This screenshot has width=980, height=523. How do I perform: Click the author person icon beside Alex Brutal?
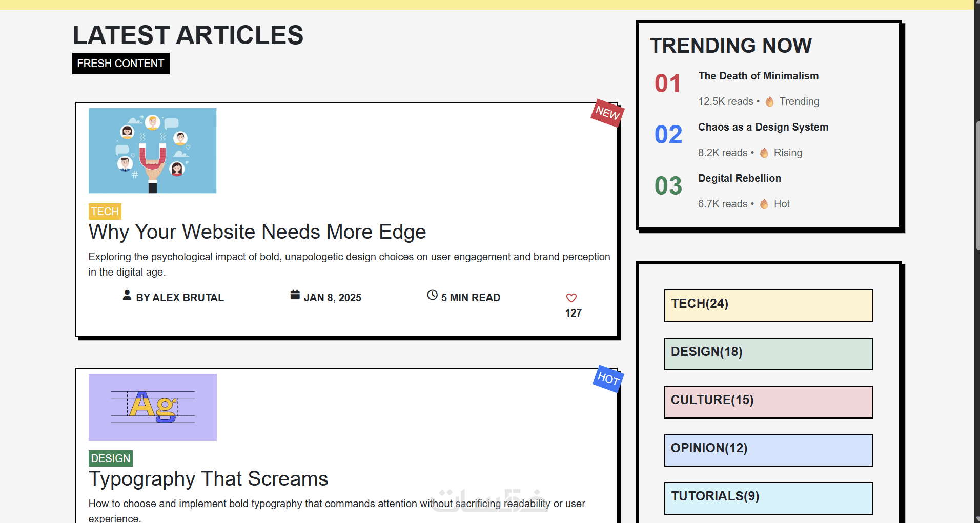click(x=127, y=296)
